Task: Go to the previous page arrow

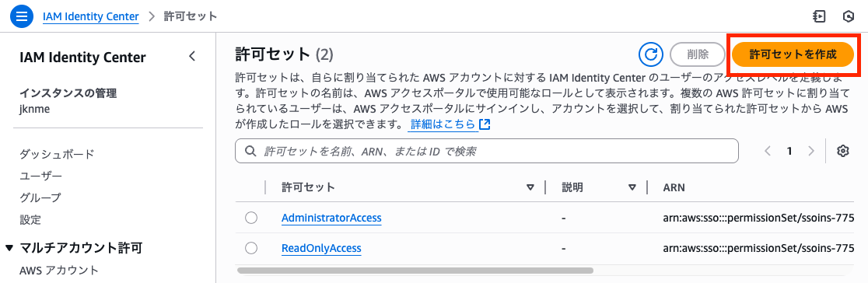Action: (768, 151)
